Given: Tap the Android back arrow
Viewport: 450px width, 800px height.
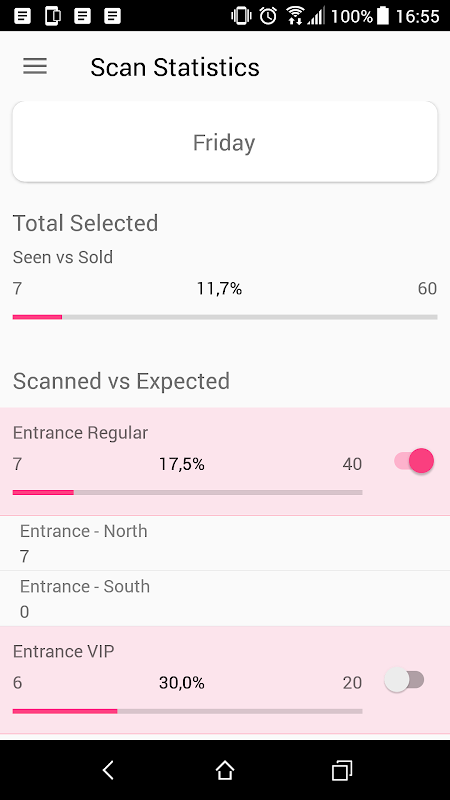Looking at the screenshot, I should 108,770.
